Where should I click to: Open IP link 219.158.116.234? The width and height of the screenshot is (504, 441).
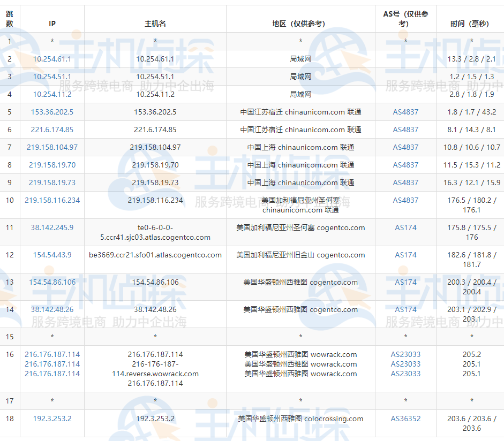tap(52, 200)
